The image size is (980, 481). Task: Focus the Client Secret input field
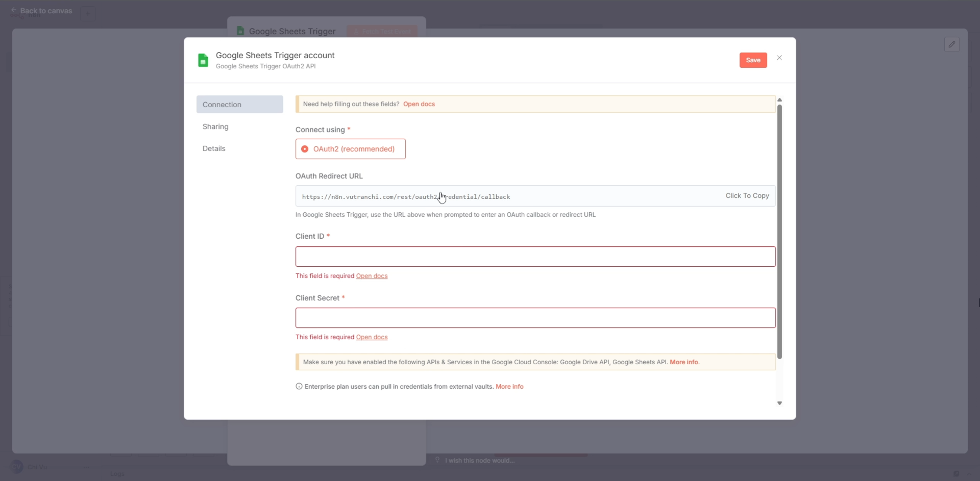535,318
